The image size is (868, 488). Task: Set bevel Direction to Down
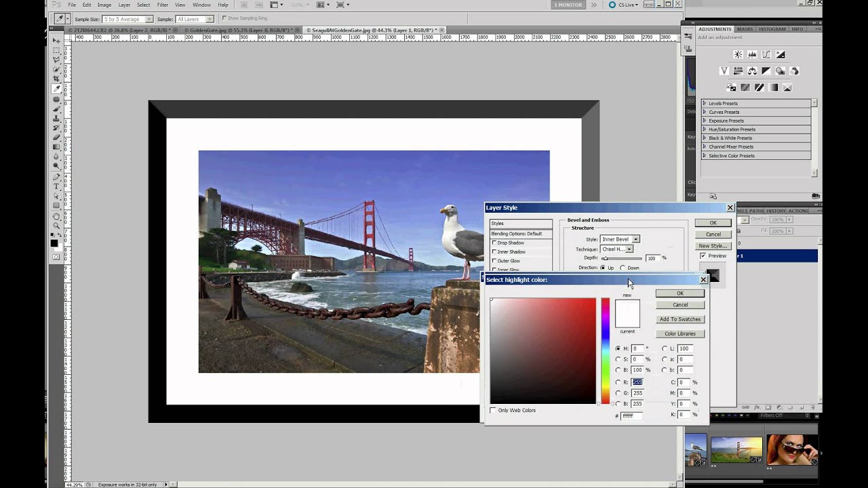[623, 268]
